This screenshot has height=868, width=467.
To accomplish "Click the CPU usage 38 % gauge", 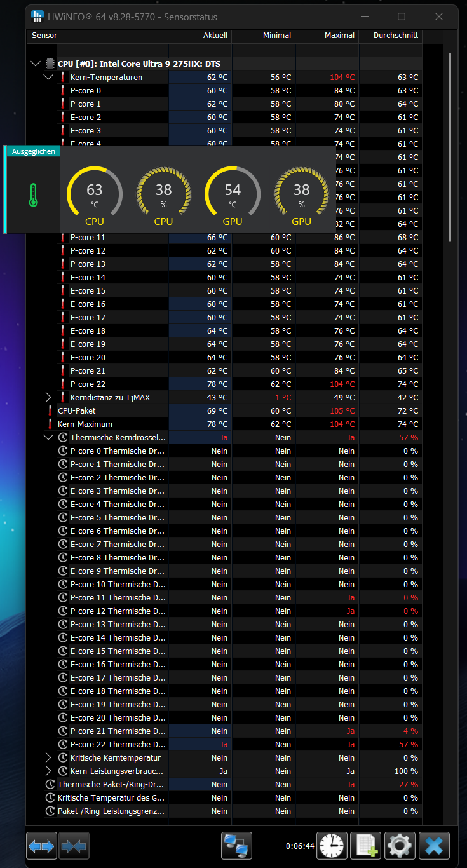I will (x=163, y=196).
